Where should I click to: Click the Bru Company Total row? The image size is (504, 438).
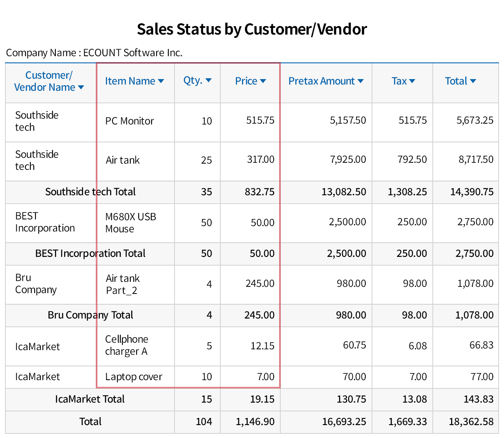(90, 315)
